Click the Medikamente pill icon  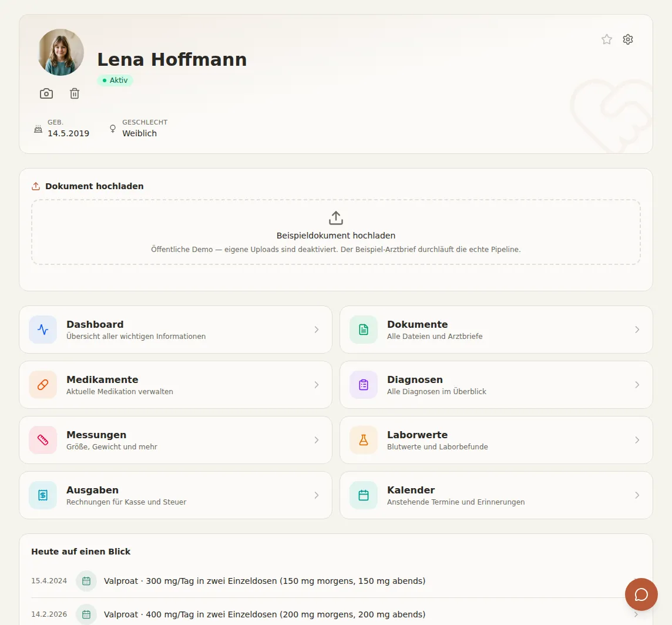(43, 385)
